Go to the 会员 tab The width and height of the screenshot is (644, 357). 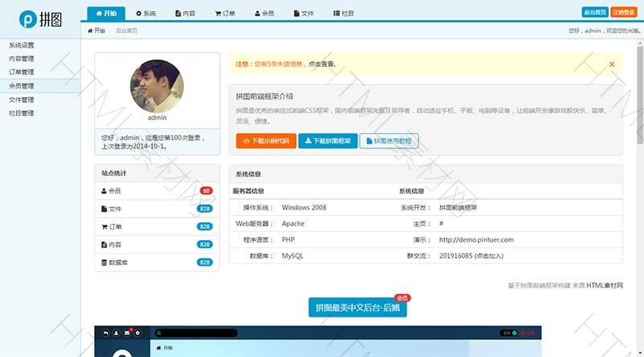point(264,14)
